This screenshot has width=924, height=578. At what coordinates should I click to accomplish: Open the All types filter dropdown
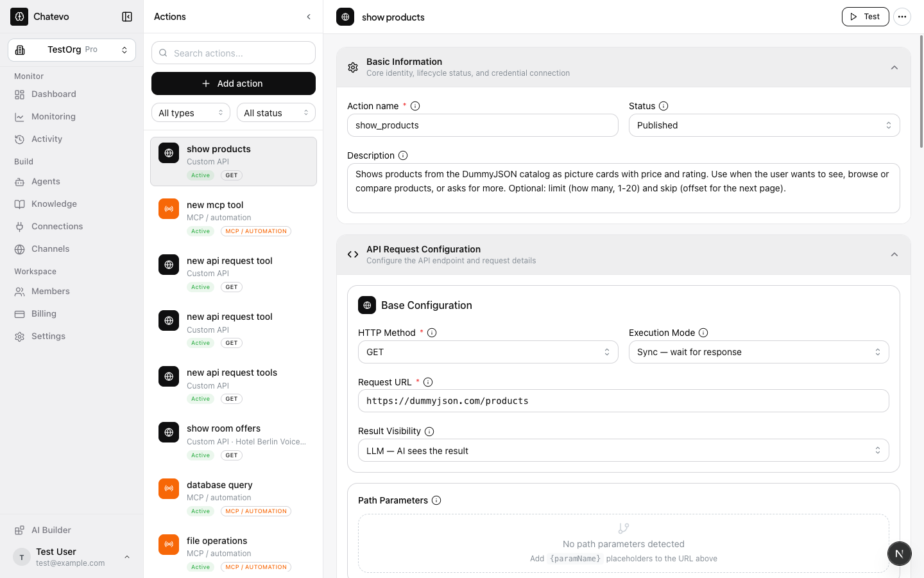191,113
